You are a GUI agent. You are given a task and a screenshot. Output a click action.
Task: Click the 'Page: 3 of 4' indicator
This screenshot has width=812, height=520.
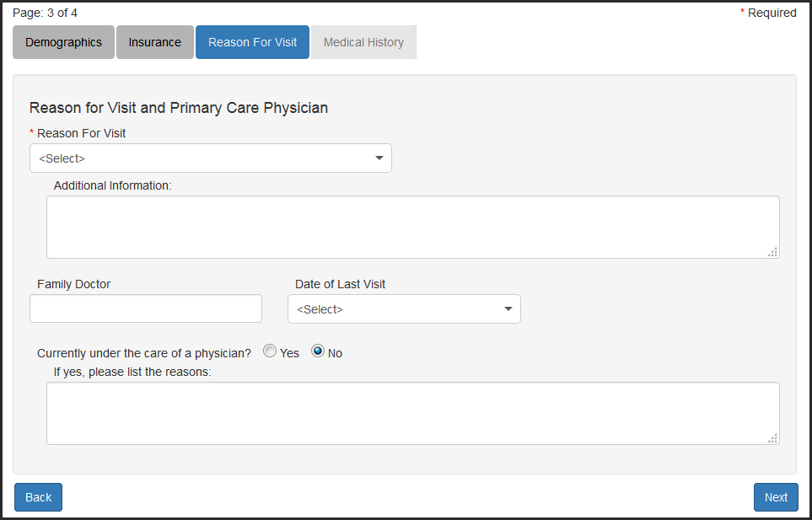pyautogui.click(x=46, y=13)
